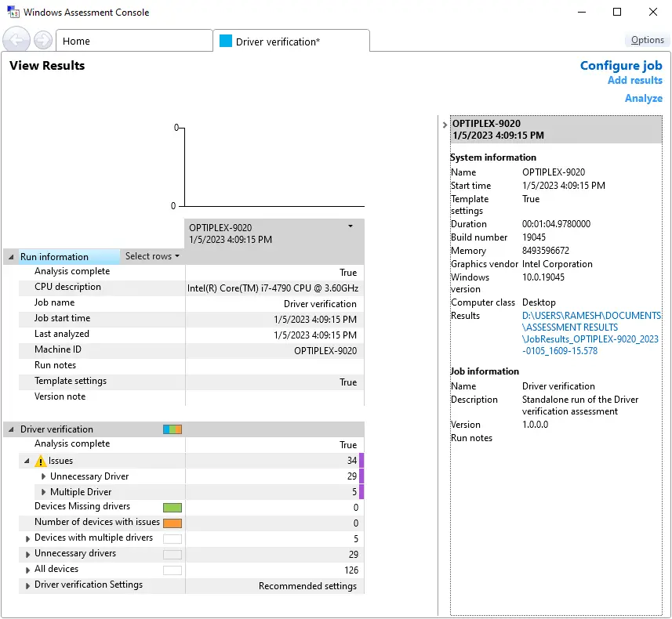This screenshot has width=672, height=619.
Task: Click the blue square icon on Driver verification tab
Action: [225, 41]
